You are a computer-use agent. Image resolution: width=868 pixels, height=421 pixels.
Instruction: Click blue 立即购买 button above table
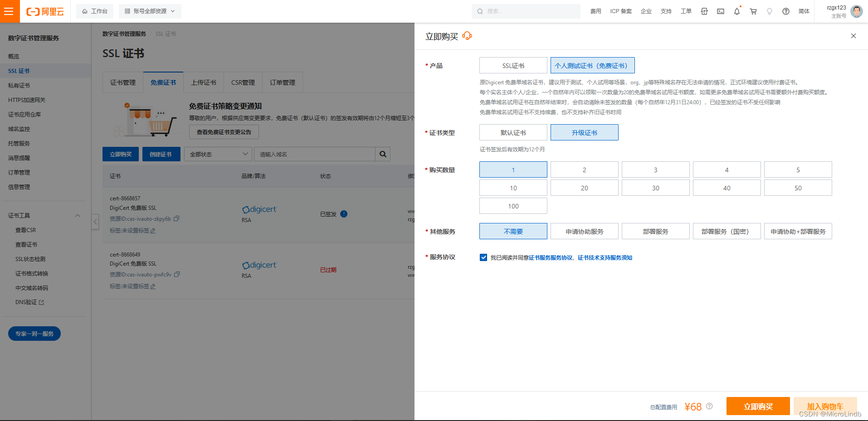click(121, 154)
